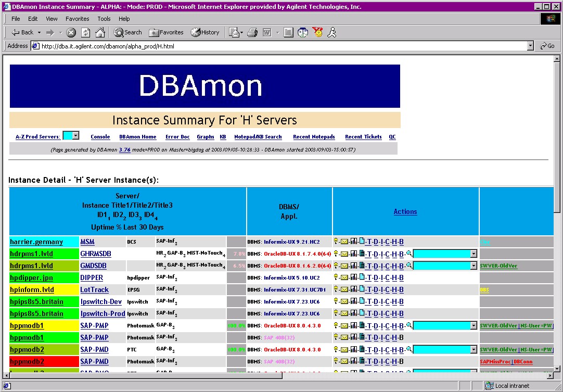The width and height of the screenshot is (563, 392).
Task: Open the DBAmon Home link
Action: (138, 136)
